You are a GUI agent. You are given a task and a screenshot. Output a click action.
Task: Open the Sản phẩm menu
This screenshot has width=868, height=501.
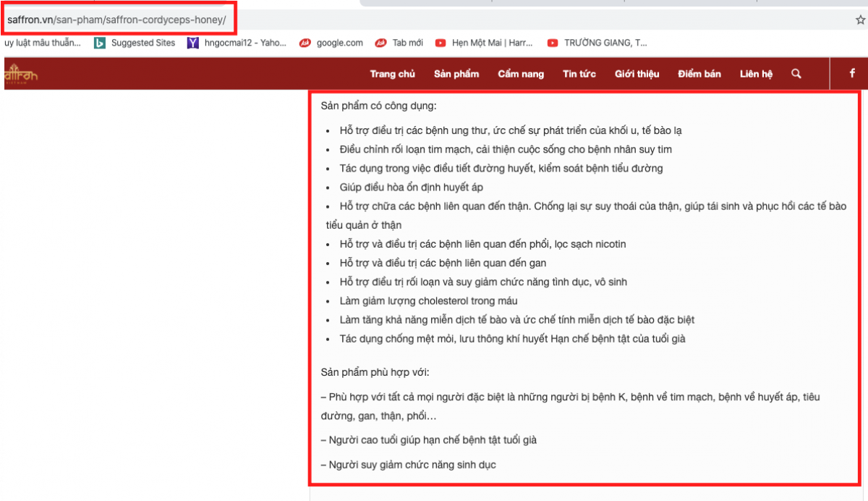[456, 74]
